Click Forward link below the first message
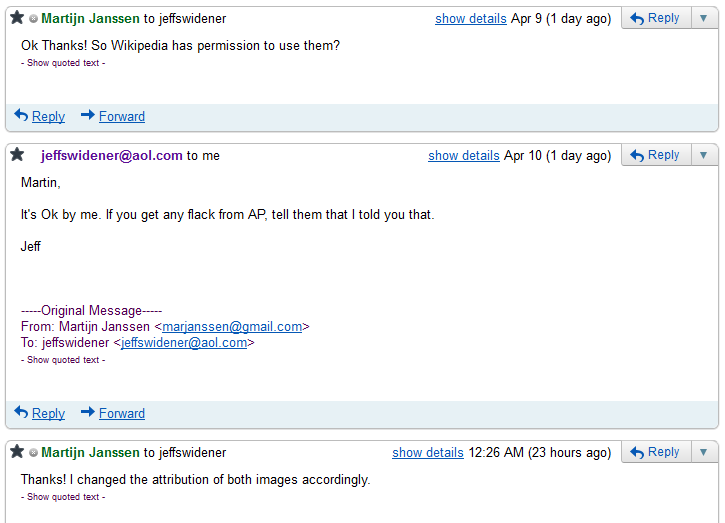Image resolution: width=725 pixels, height=523 pixels. (121, 117)
